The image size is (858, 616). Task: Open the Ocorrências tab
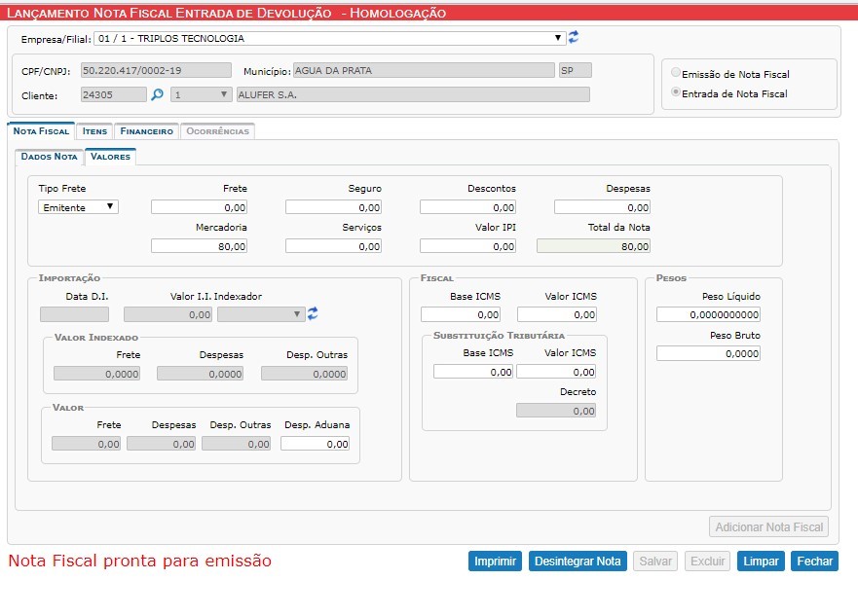point(217,131)
